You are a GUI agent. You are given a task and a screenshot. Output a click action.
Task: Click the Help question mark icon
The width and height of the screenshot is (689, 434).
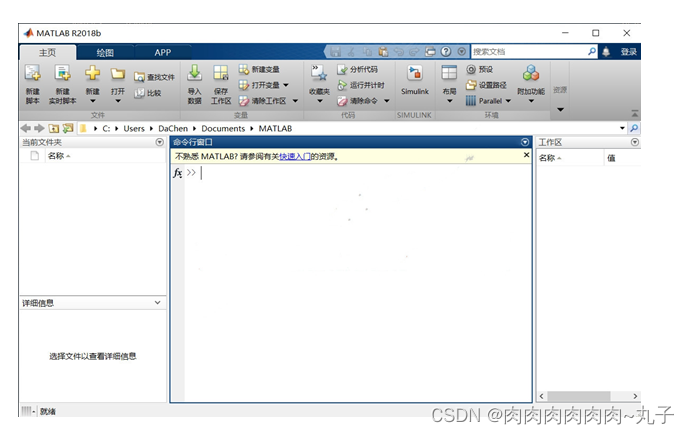[x=446, y=52]
